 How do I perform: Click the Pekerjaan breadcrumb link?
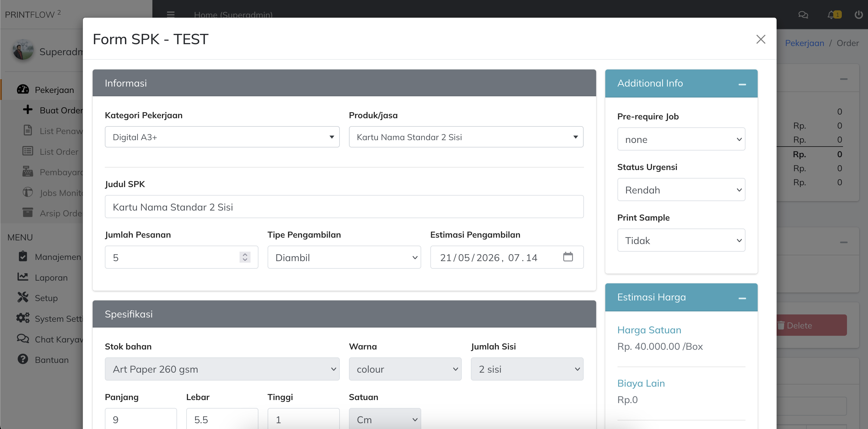point(804,43)
